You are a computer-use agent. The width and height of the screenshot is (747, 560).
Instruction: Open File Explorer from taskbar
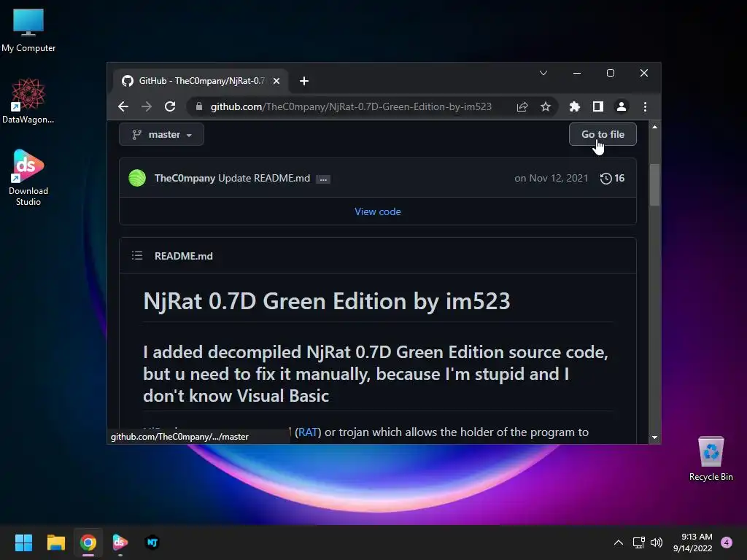tap(55, 542)
